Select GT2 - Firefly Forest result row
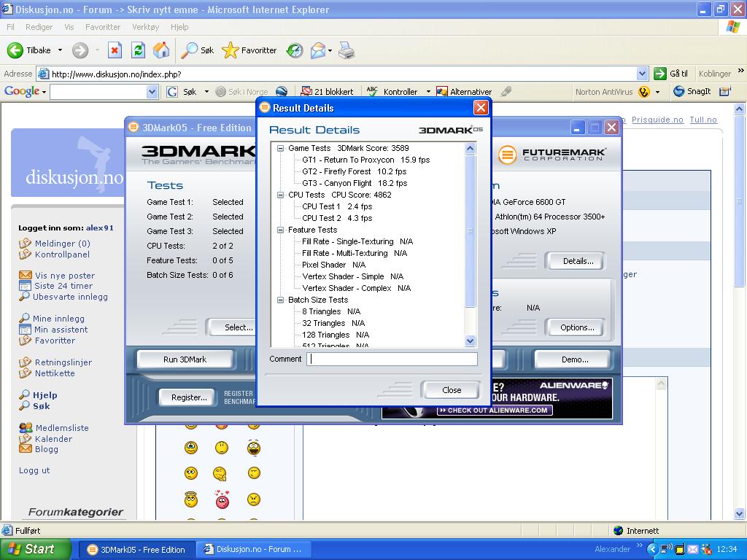This screenshot has height=560, width=747. tap(354, 171)
